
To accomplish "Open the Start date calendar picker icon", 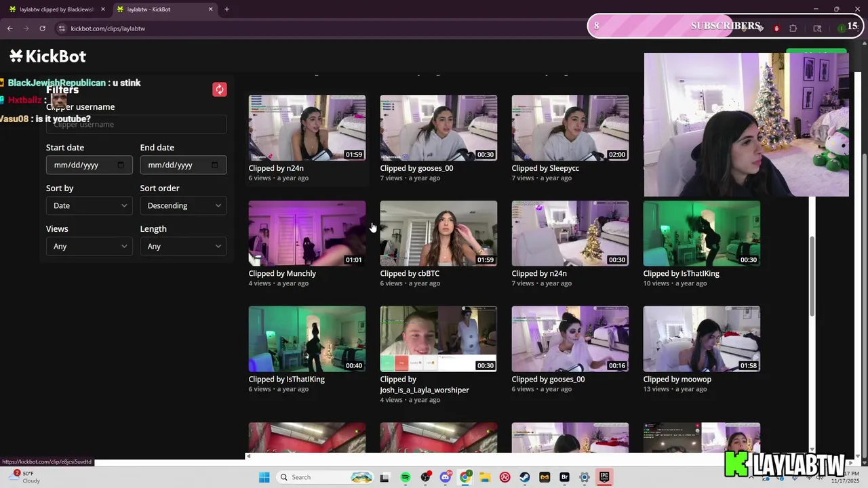I will coord(121,165).
